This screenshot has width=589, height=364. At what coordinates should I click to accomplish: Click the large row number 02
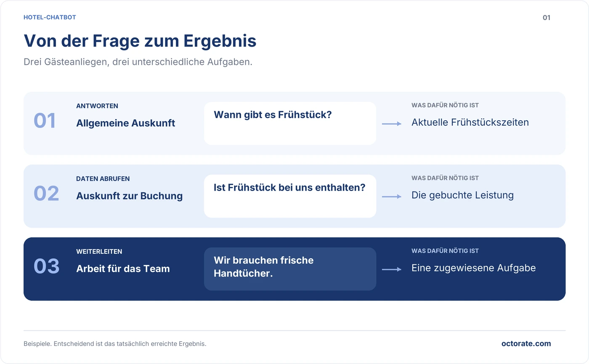46,194
